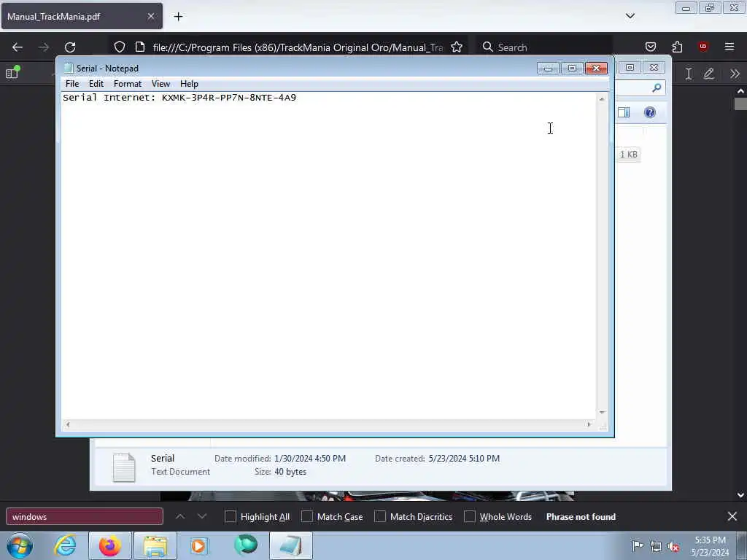Image resolution: width=747 pixels, height=560 pixels.
Task: Open Action Center flag tray icon
Action: pos(637,545)
